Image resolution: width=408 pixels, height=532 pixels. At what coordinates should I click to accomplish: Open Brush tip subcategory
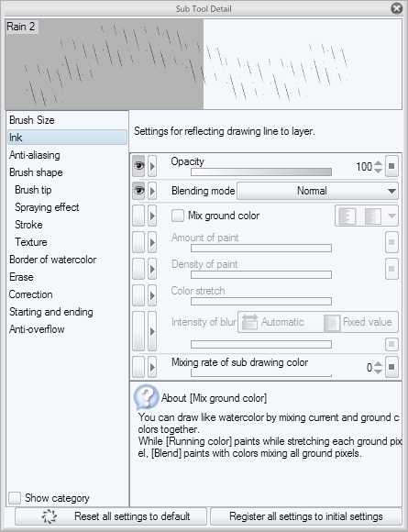(x=67, y=190)
